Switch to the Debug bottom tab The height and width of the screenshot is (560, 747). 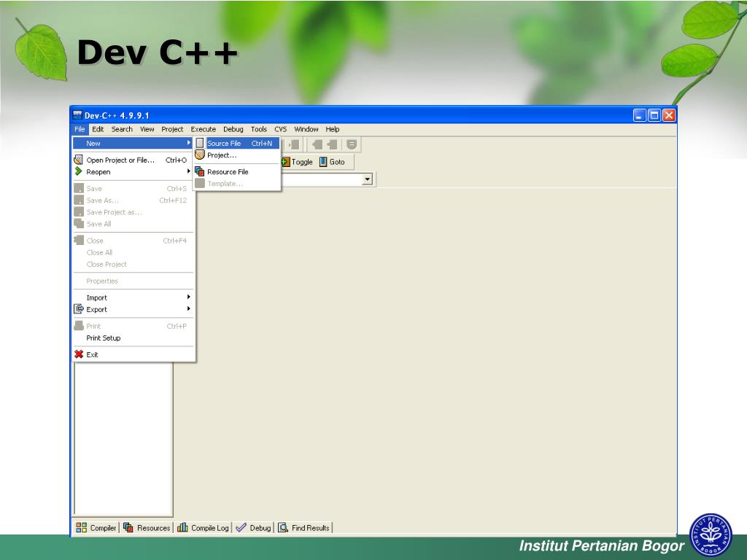click(253, 528)
